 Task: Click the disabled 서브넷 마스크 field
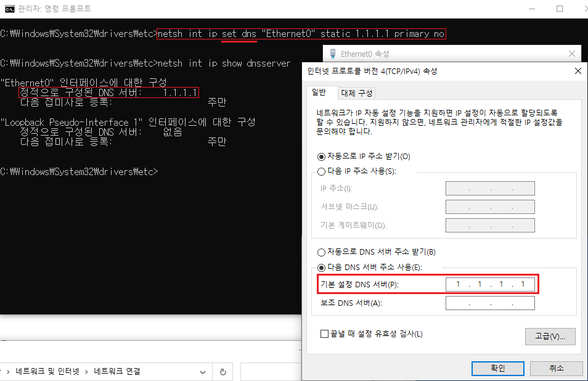click(490, 207)
